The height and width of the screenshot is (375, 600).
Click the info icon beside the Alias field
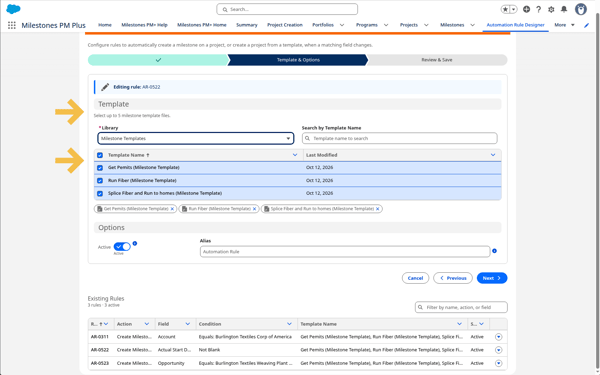[494, 251]
